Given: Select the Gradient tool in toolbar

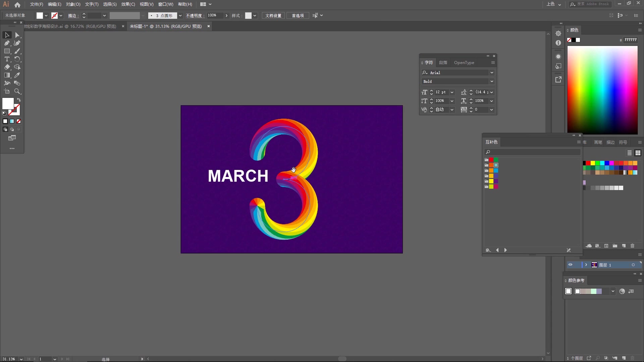Looking at the screenshot, I should pos(7,75).
